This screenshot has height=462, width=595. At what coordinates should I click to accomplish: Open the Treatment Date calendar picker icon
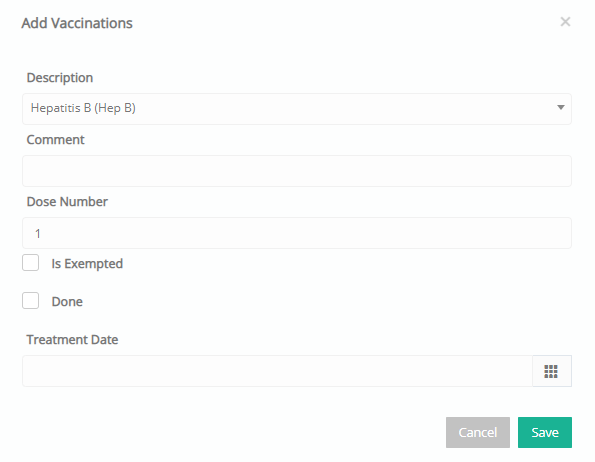[x=552, y=371]
